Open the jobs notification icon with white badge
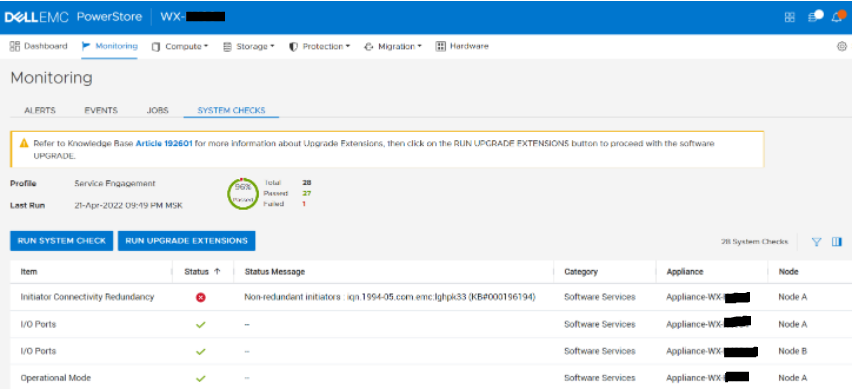The height and width of the screenshot is (390, 853). point(815,16)
